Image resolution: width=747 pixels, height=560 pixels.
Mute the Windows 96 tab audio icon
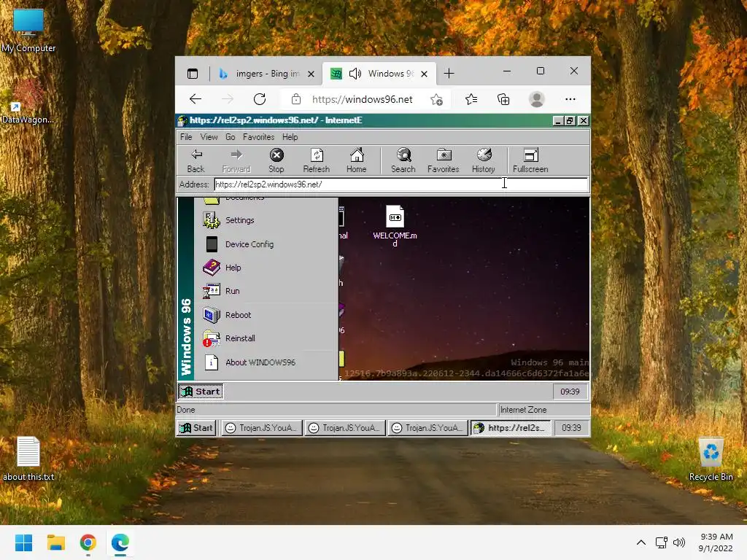(355, 74)
